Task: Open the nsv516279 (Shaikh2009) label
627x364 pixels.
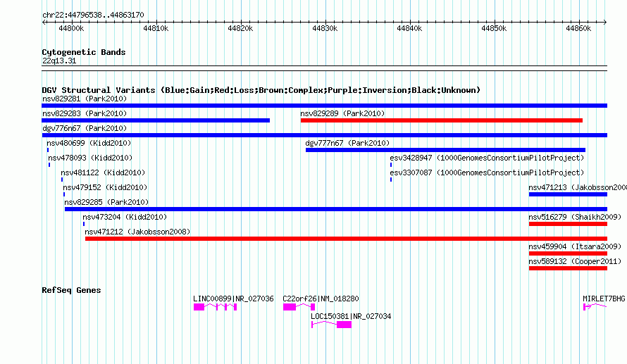Action: pos(575,217)
